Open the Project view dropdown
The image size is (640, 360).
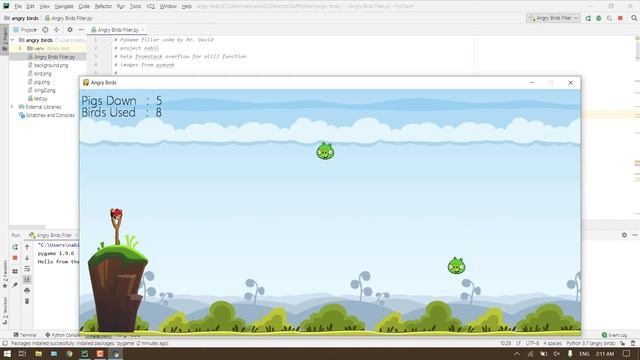(25, 30)
